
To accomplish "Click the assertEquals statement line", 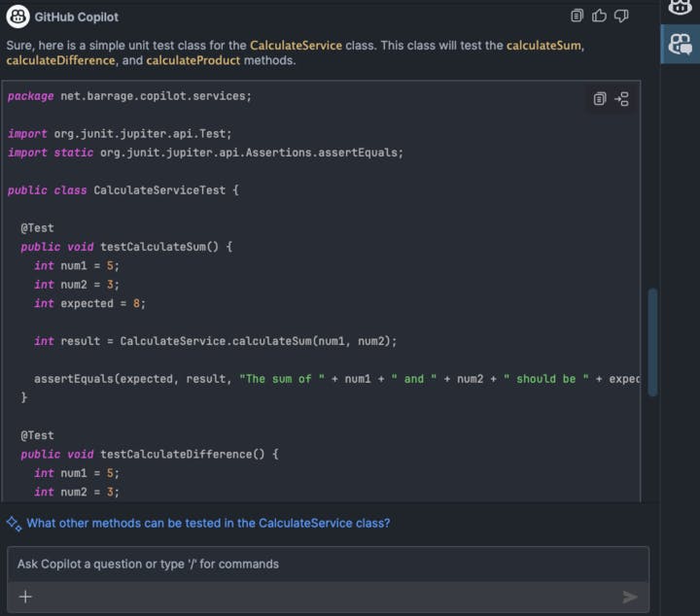I will coord(337,379).
